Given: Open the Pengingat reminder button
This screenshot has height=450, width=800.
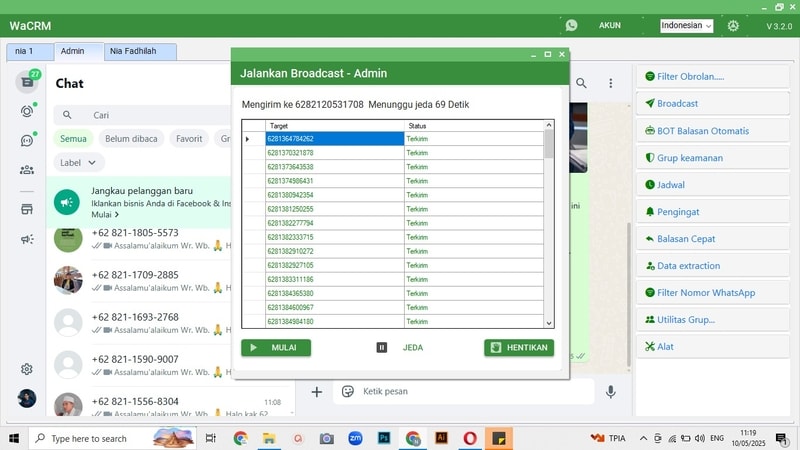Looking at the screenshot, I should (x=713, y=212).
